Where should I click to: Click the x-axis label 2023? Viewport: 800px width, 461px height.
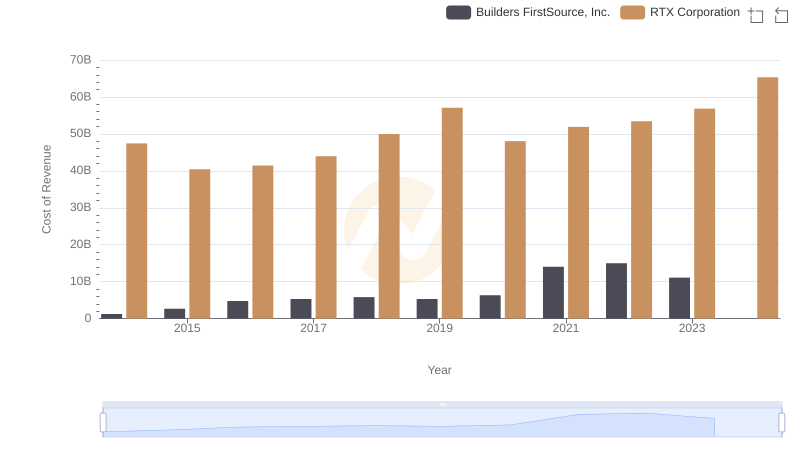point(692,328)
